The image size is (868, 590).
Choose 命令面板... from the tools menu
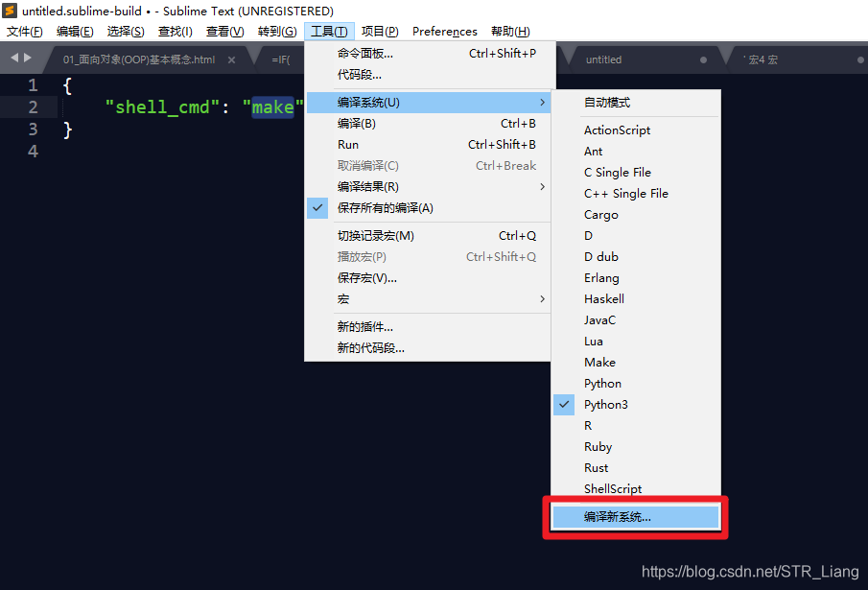coord(430,54)
